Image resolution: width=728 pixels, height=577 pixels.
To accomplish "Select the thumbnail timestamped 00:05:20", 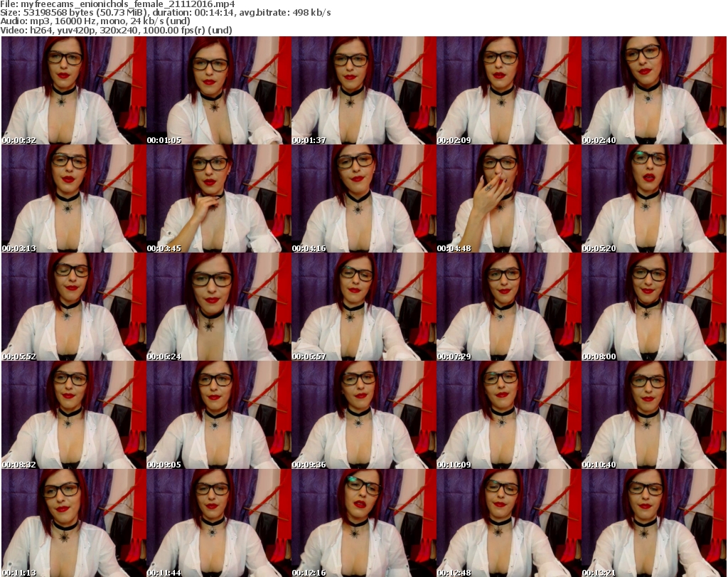I will coord(654,198).
